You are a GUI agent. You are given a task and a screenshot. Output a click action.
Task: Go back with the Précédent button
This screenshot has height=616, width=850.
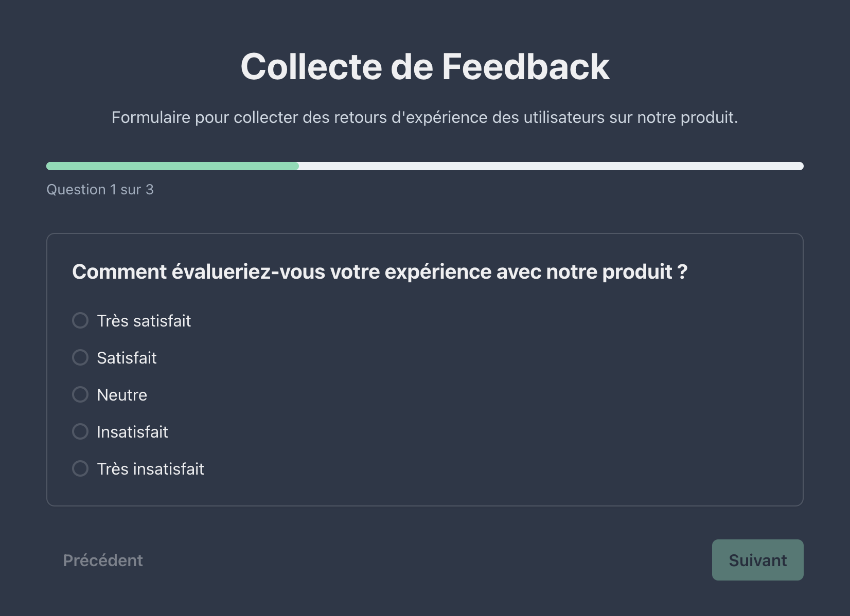103,560
